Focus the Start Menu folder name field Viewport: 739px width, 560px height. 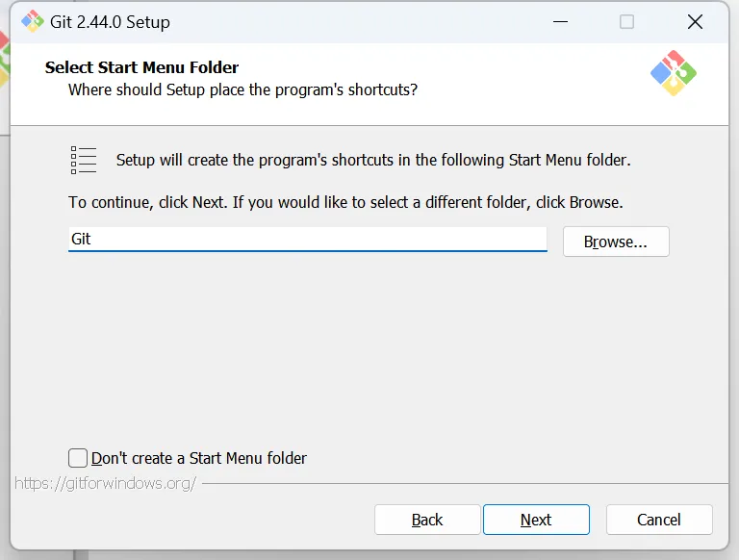pos(308,239)
